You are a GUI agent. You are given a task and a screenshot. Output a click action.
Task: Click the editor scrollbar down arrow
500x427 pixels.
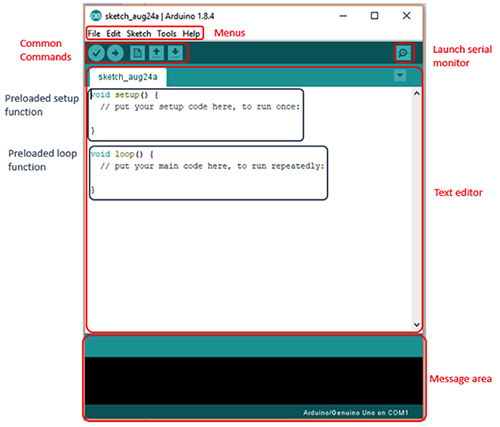tap(416, 324)
